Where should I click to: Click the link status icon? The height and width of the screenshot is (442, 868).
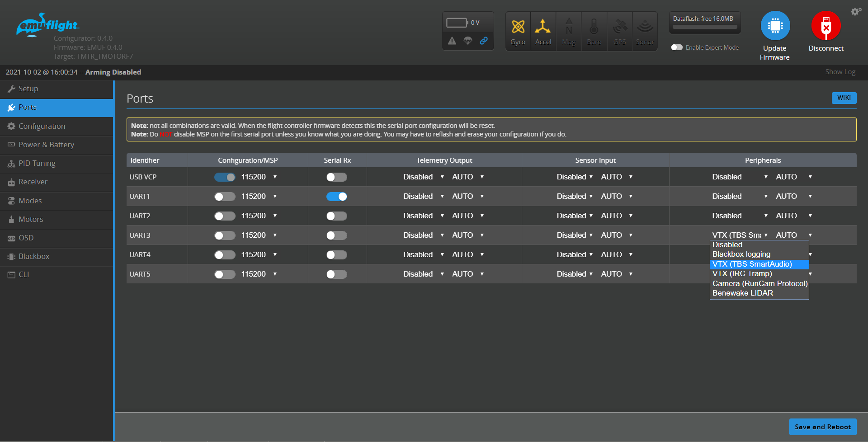[484, 41]
